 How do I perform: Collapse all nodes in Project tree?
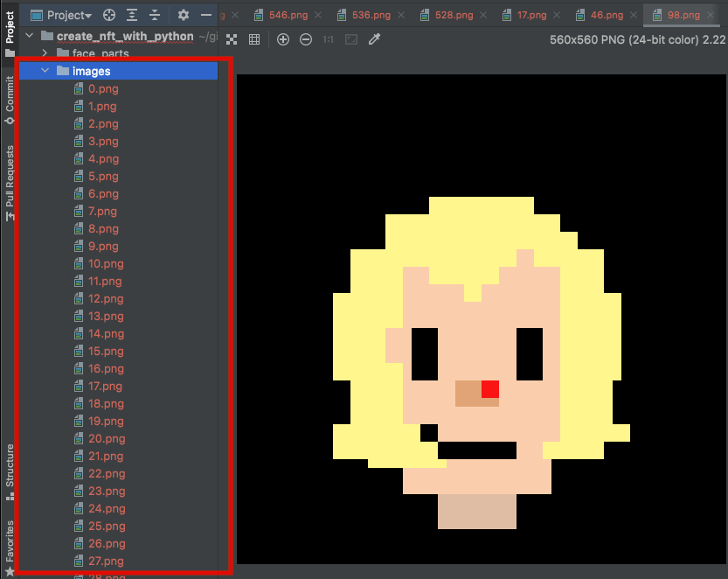(155, 15)
